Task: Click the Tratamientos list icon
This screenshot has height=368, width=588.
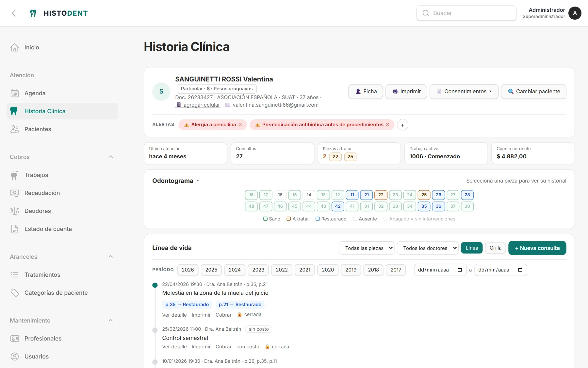Action: [15, 275]
